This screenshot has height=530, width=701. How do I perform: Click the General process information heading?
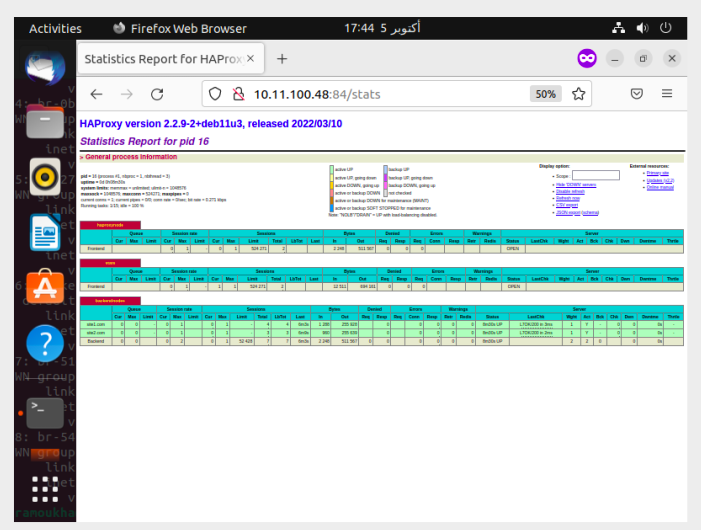tap(131, 157)
